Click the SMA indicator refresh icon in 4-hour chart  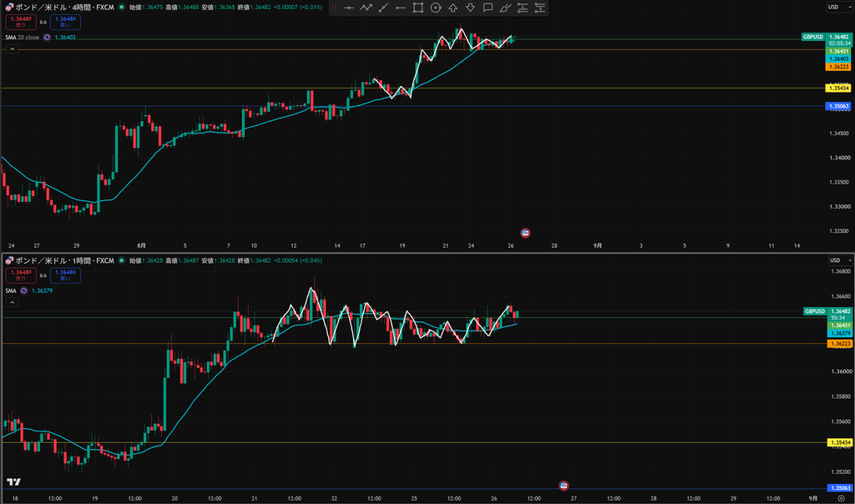point(47,38)
